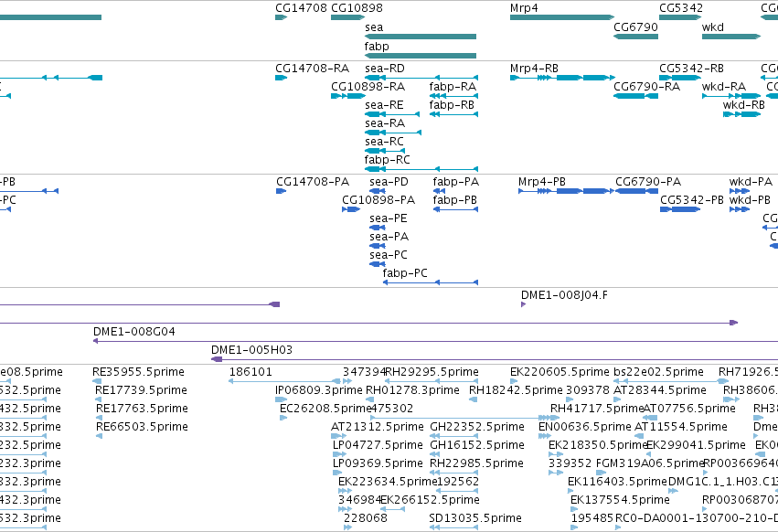Click the CG6790 gene label
Screen dimensions: 778x532
(x=635, y=27)
